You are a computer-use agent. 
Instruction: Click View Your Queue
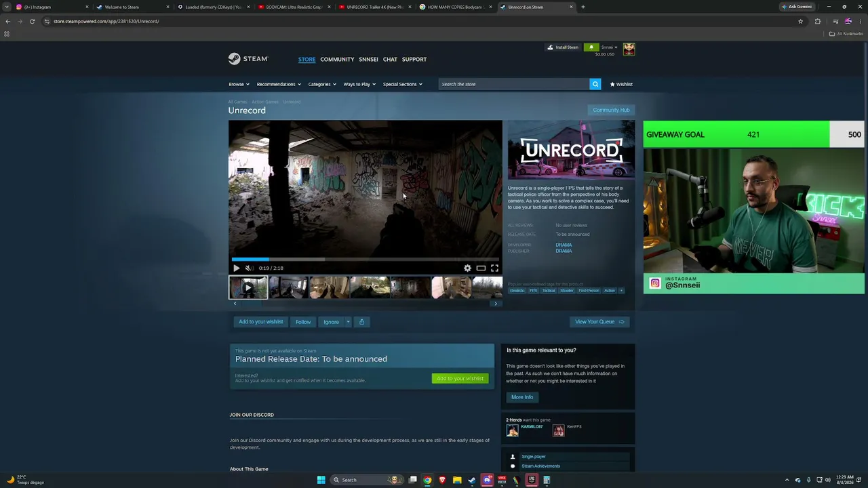tap(599, 322)
